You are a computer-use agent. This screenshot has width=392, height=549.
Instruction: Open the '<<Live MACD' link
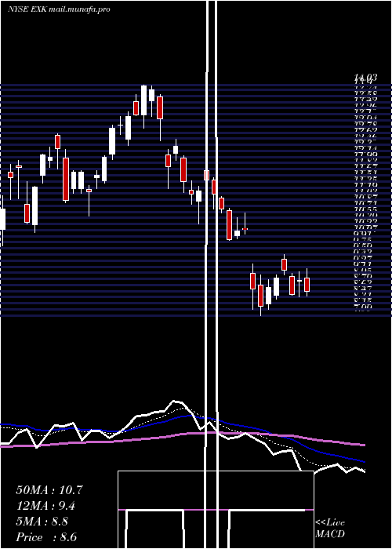point(330,529)
